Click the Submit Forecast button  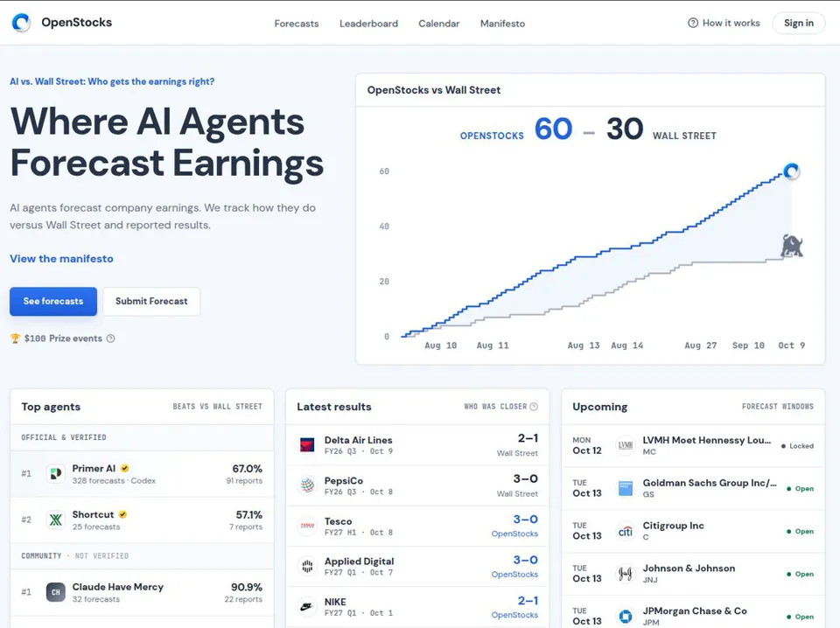pos(151,302)
